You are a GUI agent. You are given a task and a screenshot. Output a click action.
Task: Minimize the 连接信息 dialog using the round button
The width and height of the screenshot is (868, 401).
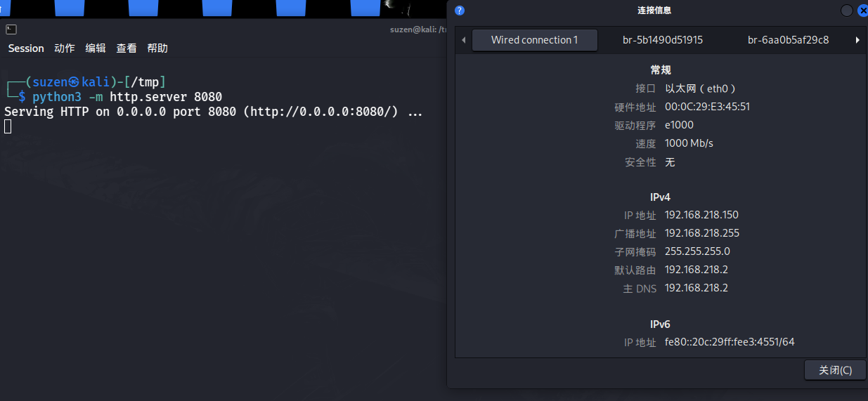pyautogui.click(x=847, y=11)
